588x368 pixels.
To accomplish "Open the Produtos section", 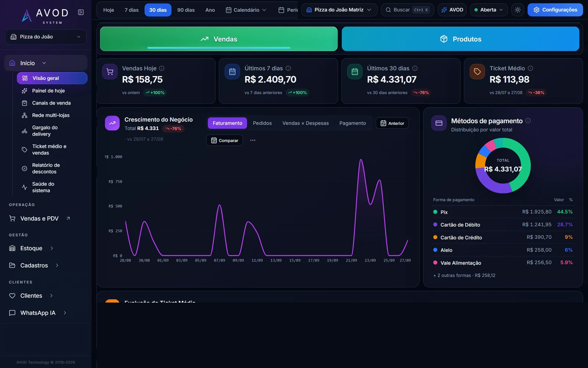I will [460, 39].
